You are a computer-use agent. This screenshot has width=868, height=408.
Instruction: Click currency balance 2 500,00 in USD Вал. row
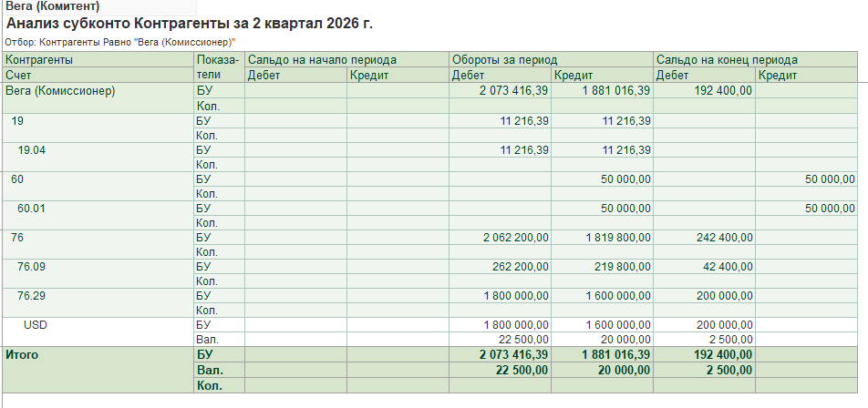730,339
